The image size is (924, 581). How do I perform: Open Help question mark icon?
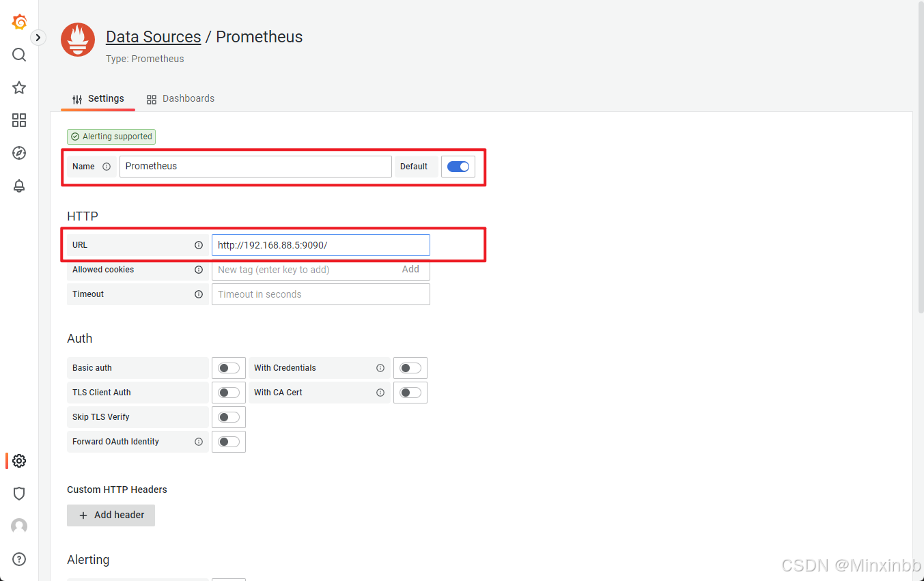pos(19,559)
